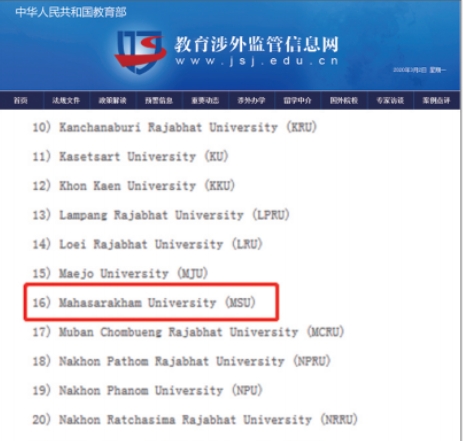Image resolution: width=463 pixels, height=441 pixels.
Task: Click www.jsj.edu.cn address text
Action: [x=257, y=61]
